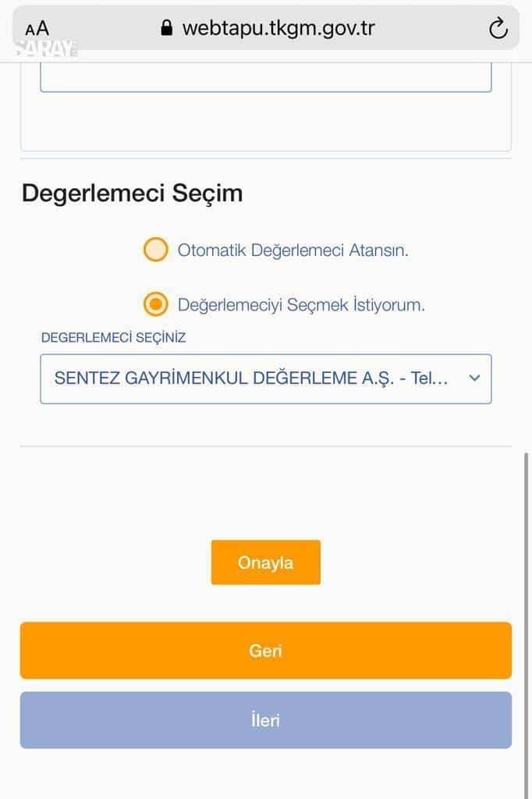Click the Onayla button
The image size is (532, 799).
click(266, 562)
